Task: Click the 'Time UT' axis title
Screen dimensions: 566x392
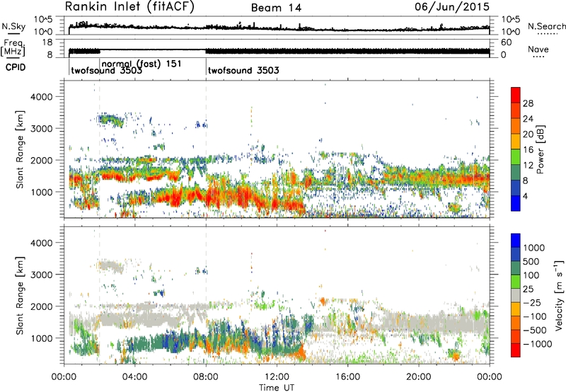Action: coord(277,388)
